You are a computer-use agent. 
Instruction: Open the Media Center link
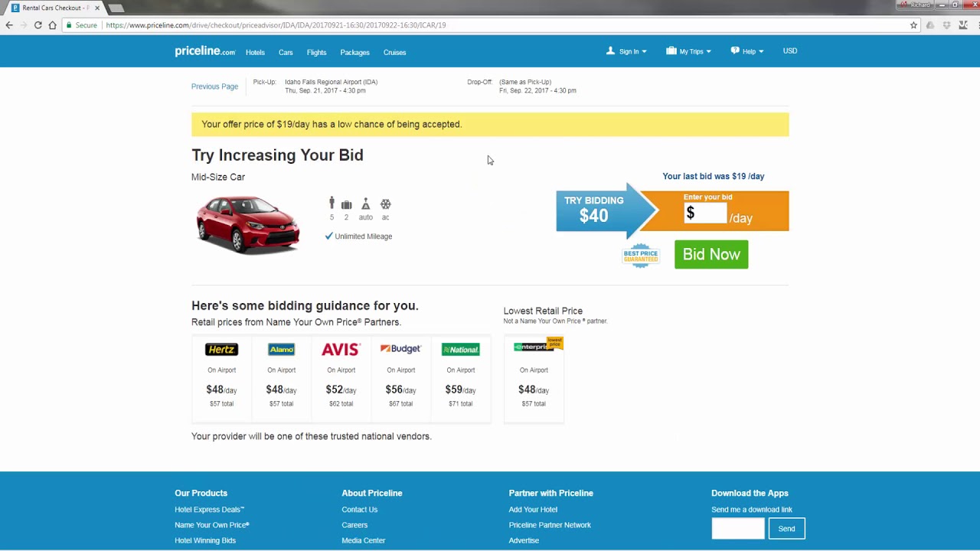coord(364,540)
